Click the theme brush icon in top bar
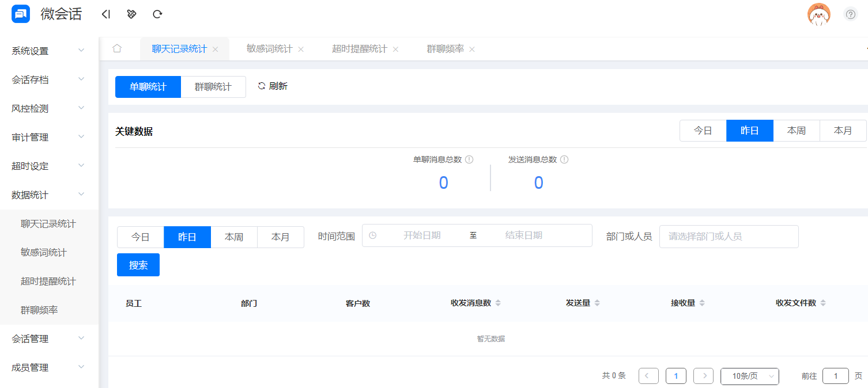Screen dimensions: 868x388 click(131, 14)
